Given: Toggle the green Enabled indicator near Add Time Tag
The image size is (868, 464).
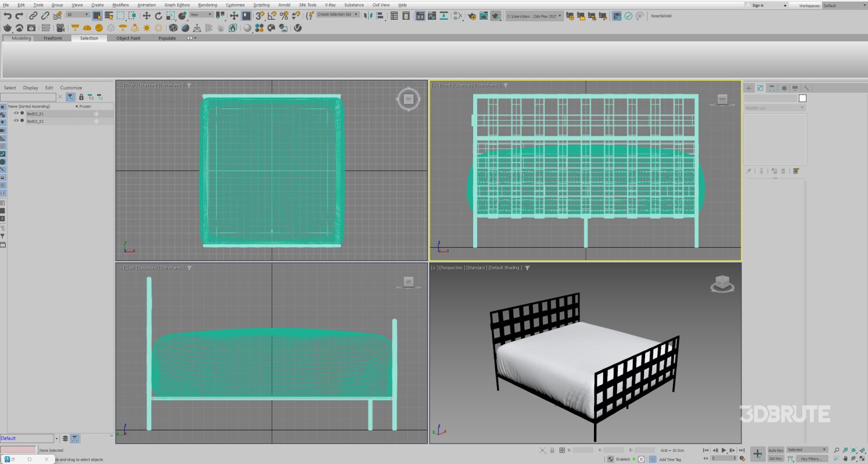Looking at the screenshot, I should [x=634, y=459].
